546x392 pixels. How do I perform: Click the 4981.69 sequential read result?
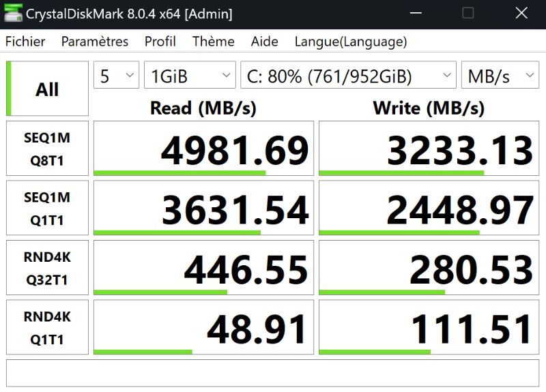(x=203, y=149)
